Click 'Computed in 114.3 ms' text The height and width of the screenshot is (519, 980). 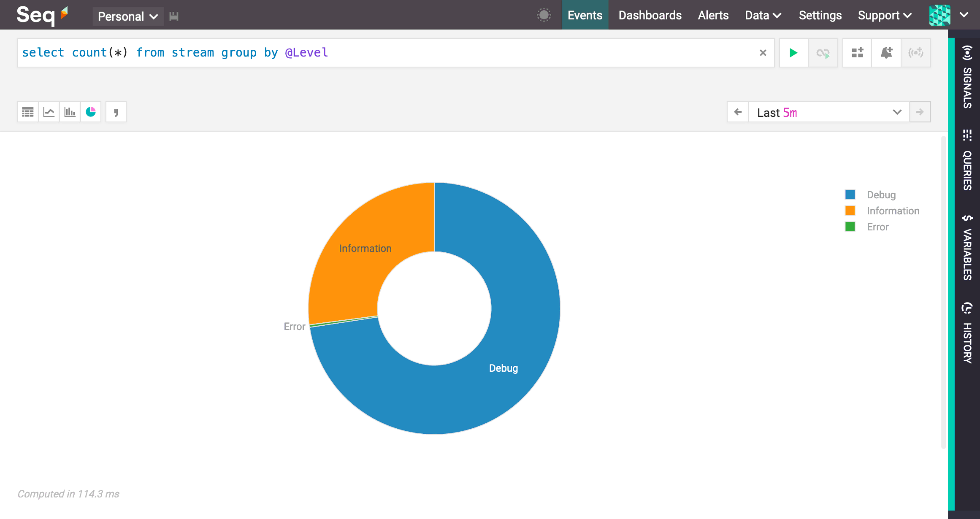(68, 494)
